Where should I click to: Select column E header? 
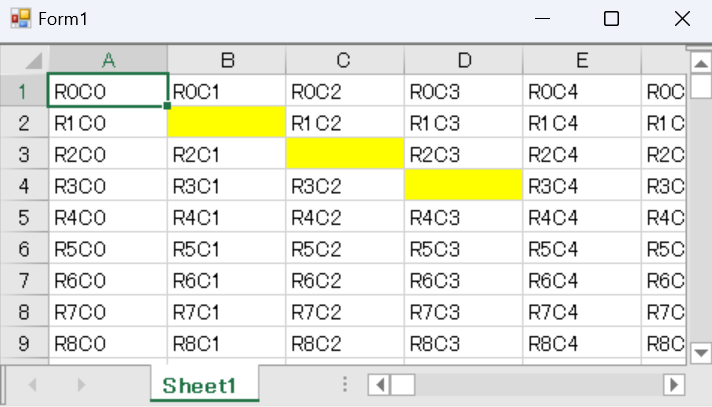(582, 60)
